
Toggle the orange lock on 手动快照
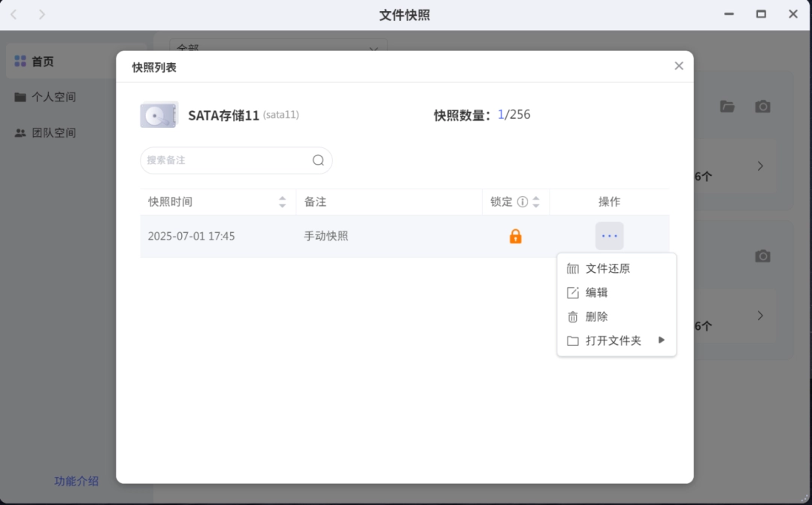pos(515,237)
